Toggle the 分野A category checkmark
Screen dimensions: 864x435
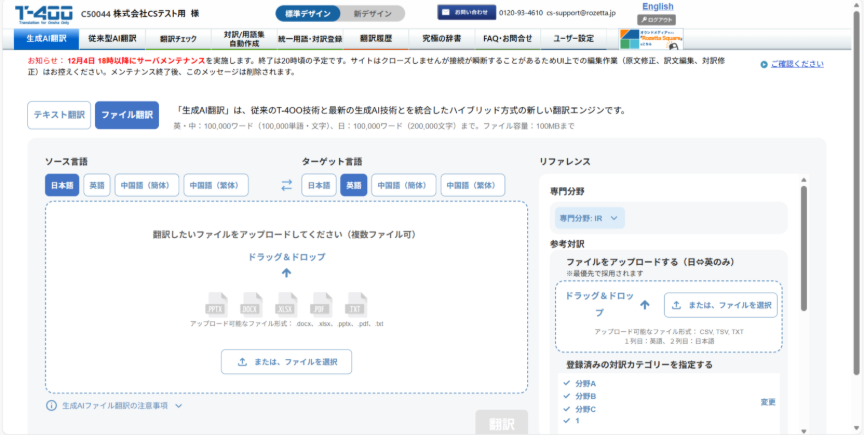568,383
